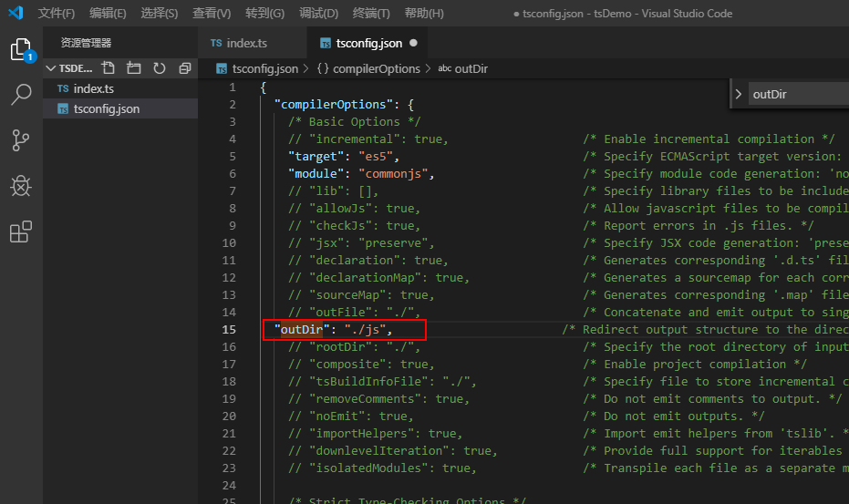The image size is (849, 504).
Task: Refresh the explorer file list
Action: 159,68
